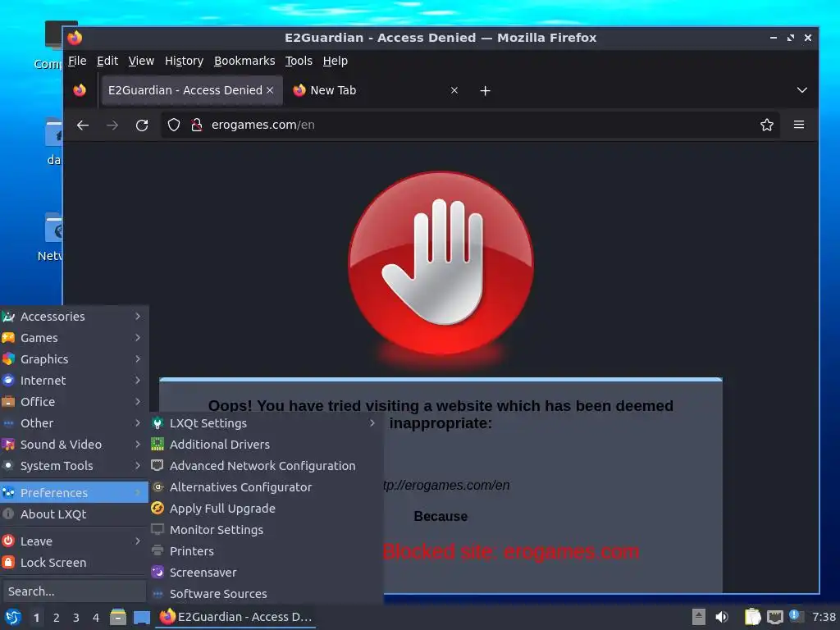Open the Tools menu
The width and height of the screenshot is (840, 630).
[x=299, y=61]
